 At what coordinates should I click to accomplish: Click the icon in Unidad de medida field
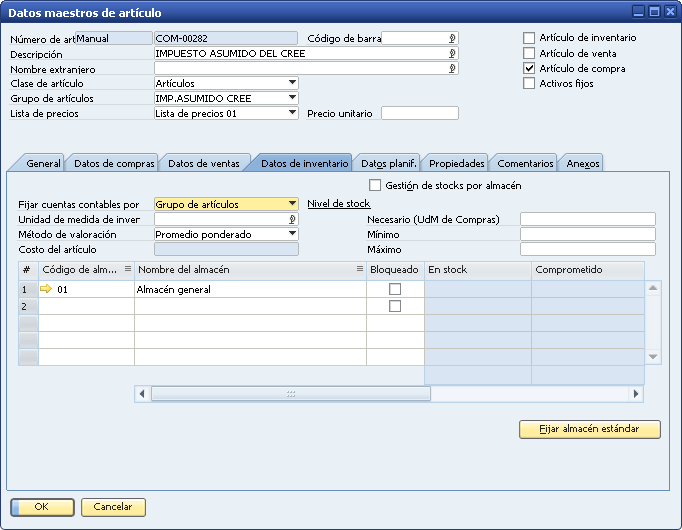tap(292, 219)
